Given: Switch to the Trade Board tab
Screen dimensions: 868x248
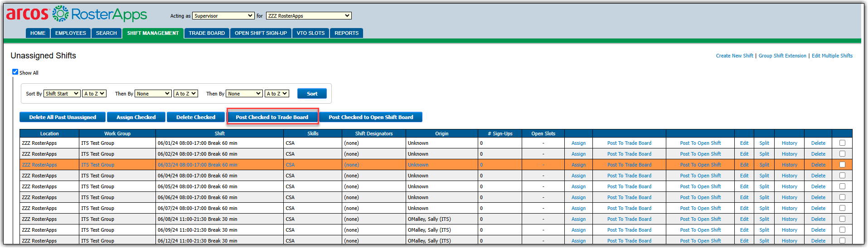Looking at the screenshot, I should click(207, 33).
